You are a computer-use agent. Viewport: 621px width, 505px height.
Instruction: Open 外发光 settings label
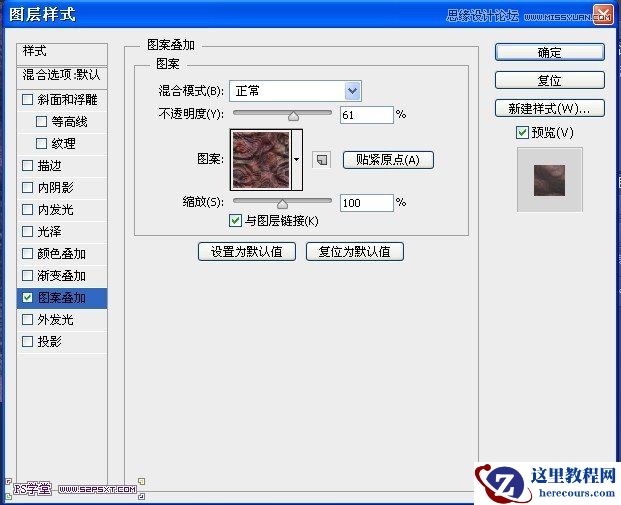[x=55, y=319]
